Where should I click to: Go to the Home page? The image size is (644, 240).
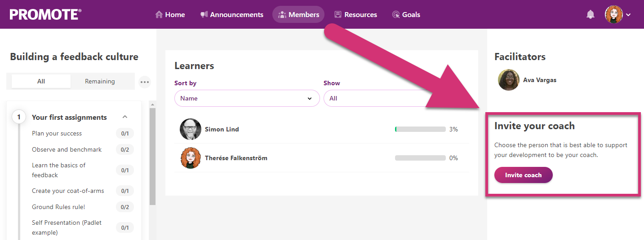tap(170, 14)
